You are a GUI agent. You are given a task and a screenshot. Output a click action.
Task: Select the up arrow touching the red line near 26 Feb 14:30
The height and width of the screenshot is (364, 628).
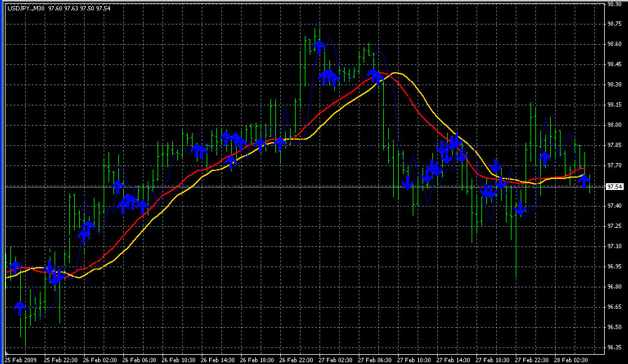[x=231, y=162]
